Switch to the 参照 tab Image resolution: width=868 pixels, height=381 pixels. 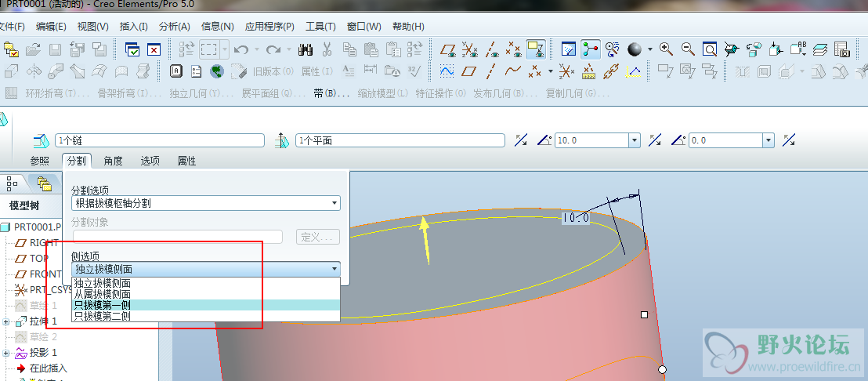click(39, 161)
